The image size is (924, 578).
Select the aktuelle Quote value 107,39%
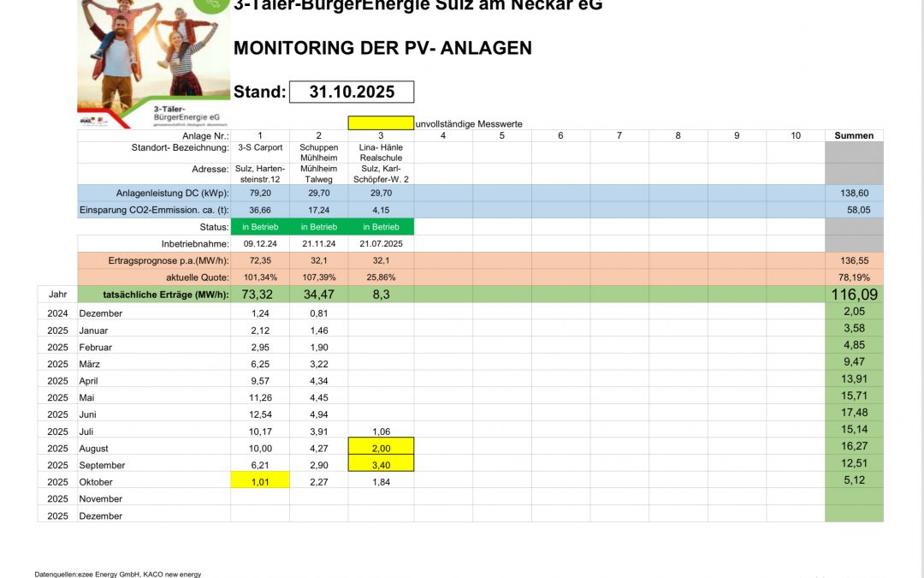(x=318, y=278)
